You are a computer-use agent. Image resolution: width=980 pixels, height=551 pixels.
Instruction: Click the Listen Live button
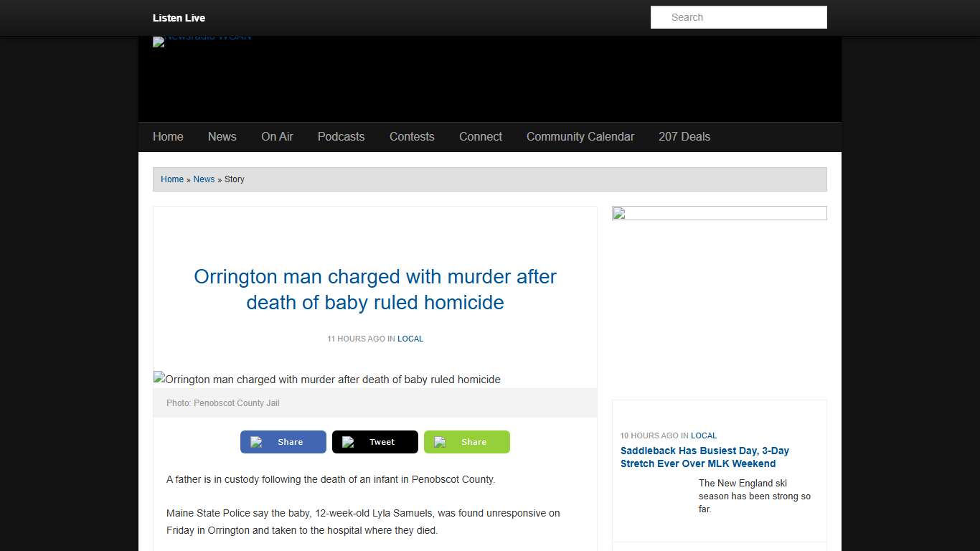pos(179,17)
